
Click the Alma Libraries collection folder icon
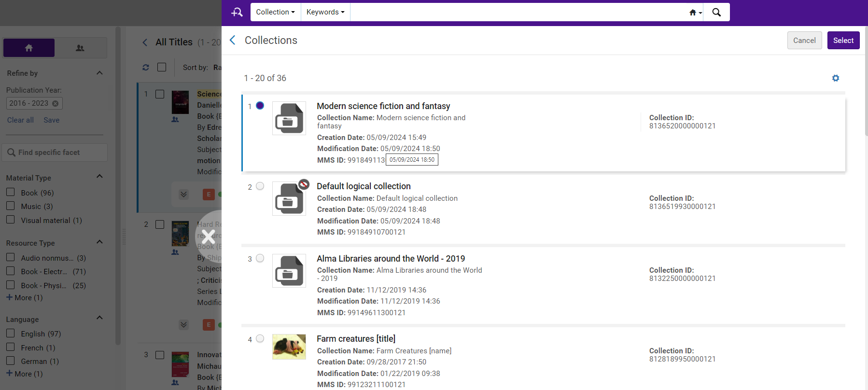point(289,271)
